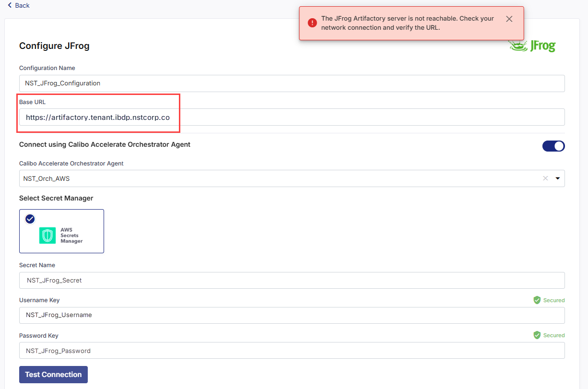
Task: Uncheck the AWS Secrets Manager selection checkmark
Action: [x=30, y=219]
